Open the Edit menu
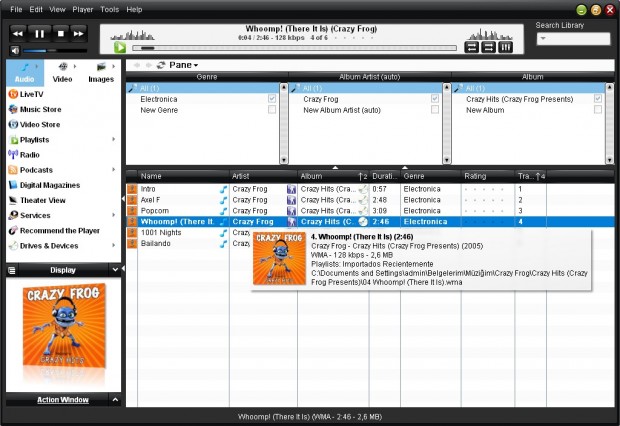The image size is (620, 426). click(x=36, y=9)
